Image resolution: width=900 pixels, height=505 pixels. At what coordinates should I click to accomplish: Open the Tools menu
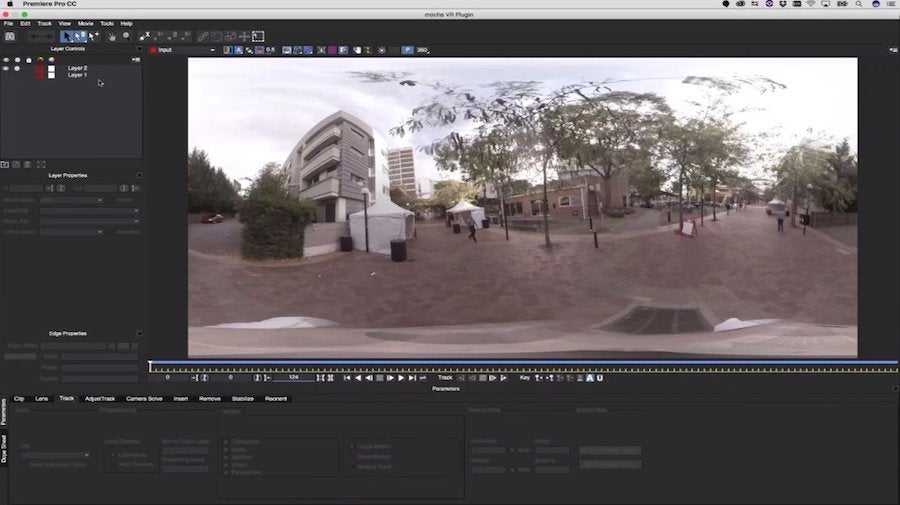click(107, 24)
